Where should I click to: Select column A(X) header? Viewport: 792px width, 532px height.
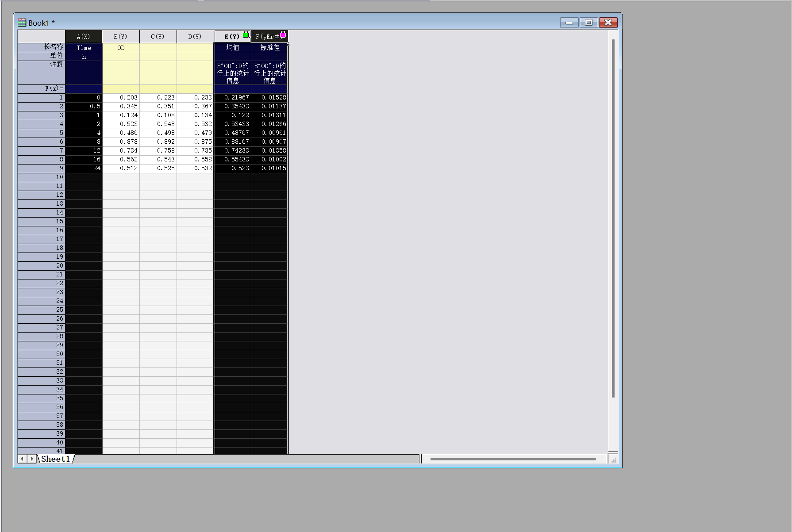coord(84,37)
